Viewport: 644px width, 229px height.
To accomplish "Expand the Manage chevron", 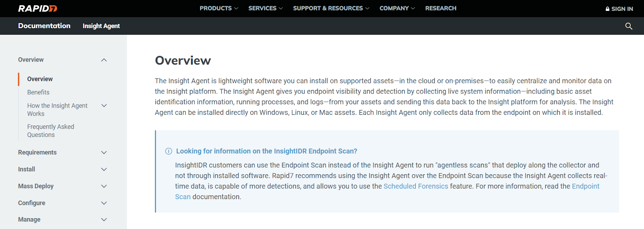I will tap(104, 220).
